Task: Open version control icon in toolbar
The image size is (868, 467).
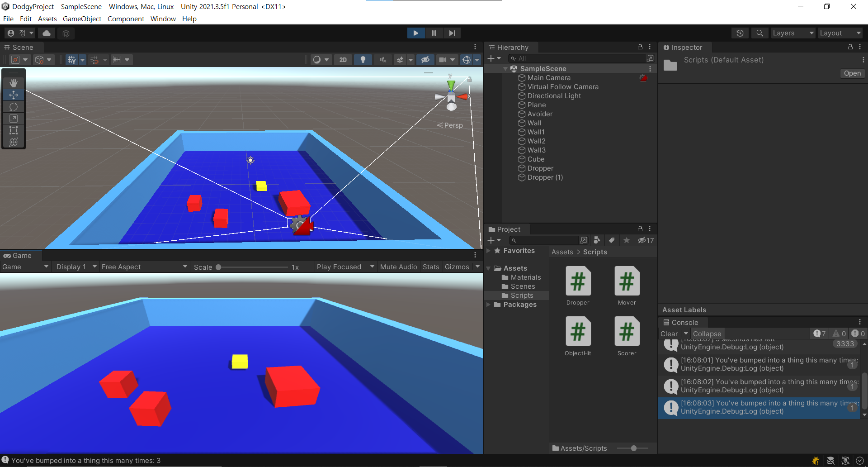Action: pos(66,33)
